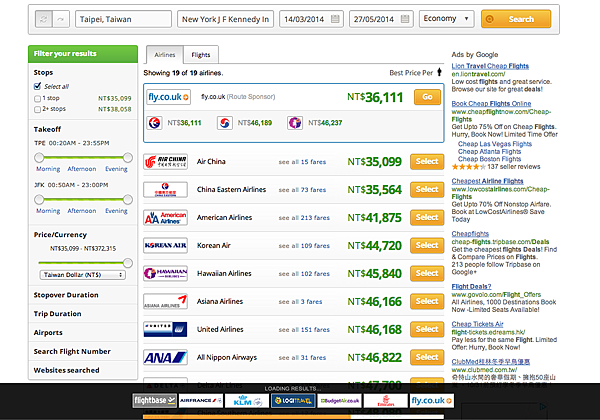Select TPE Evening takeoff link
600x420 pixels.
tap(116, 169)
